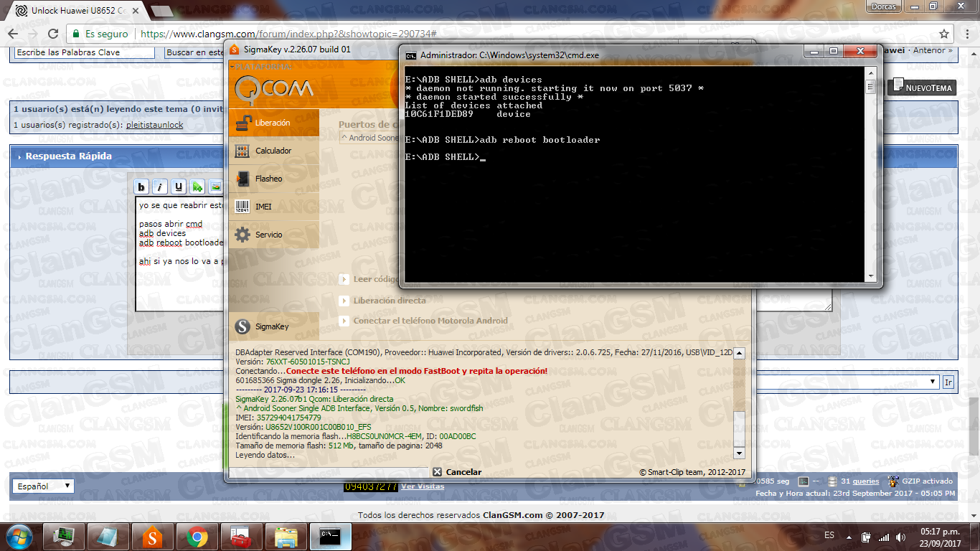
Task: Click the phone icon beside Flasheo
Action: coord(242,179)
